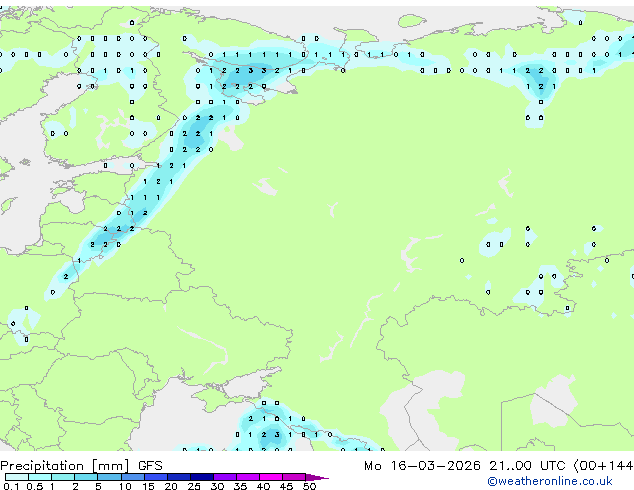Pick the bright magenta swatch between 40 and 45

(271, 477)
